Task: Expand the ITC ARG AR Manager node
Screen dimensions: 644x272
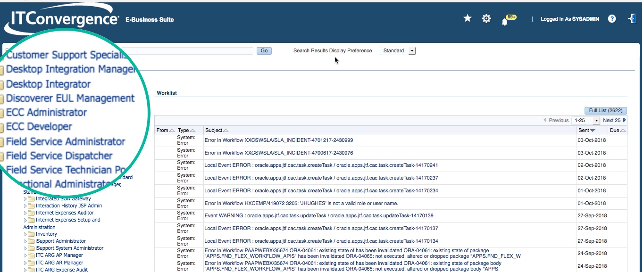Action: (25, 263)
